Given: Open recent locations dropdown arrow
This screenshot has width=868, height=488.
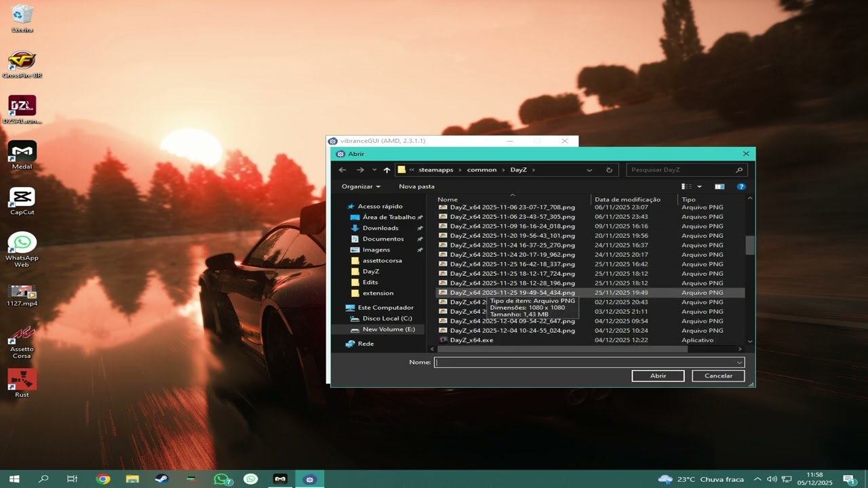Looking at the screenshot, I should (x=374, y=170).
